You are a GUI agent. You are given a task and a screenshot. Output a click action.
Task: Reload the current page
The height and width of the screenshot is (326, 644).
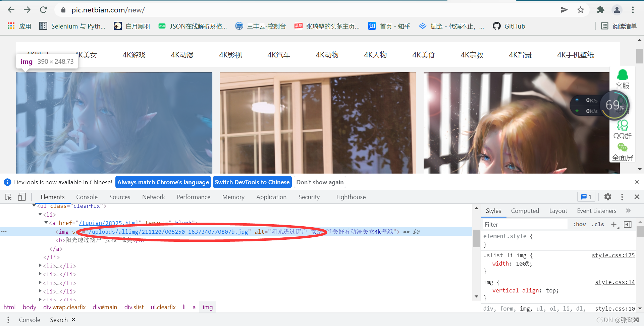43,10
